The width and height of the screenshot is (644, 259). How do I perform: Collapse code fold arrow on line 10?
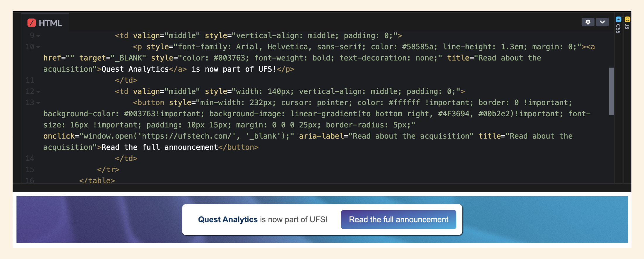pos(38,47)
